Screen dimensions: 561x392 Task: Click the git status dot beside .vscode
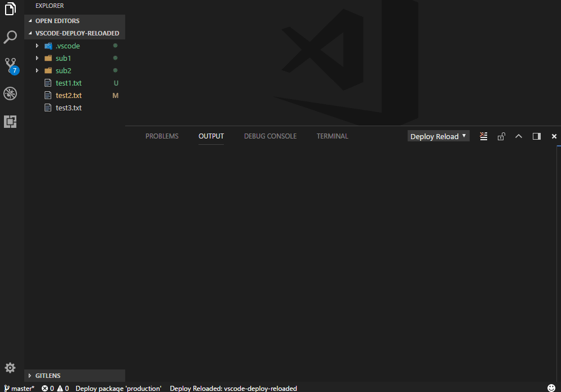[x=115, y=46]
